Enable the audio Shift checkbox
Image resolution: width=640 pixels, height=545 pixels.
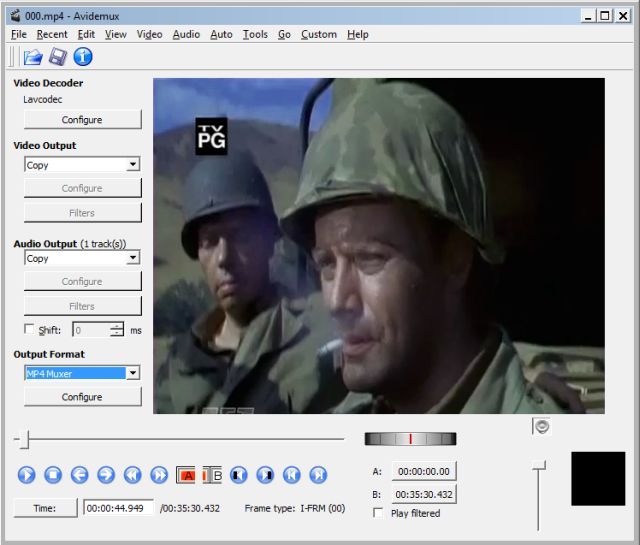[x=29, y=329]
